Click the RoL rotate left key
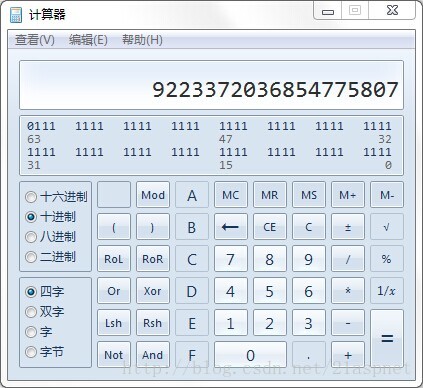Screen dimensions: 423x388 [114, 259]
